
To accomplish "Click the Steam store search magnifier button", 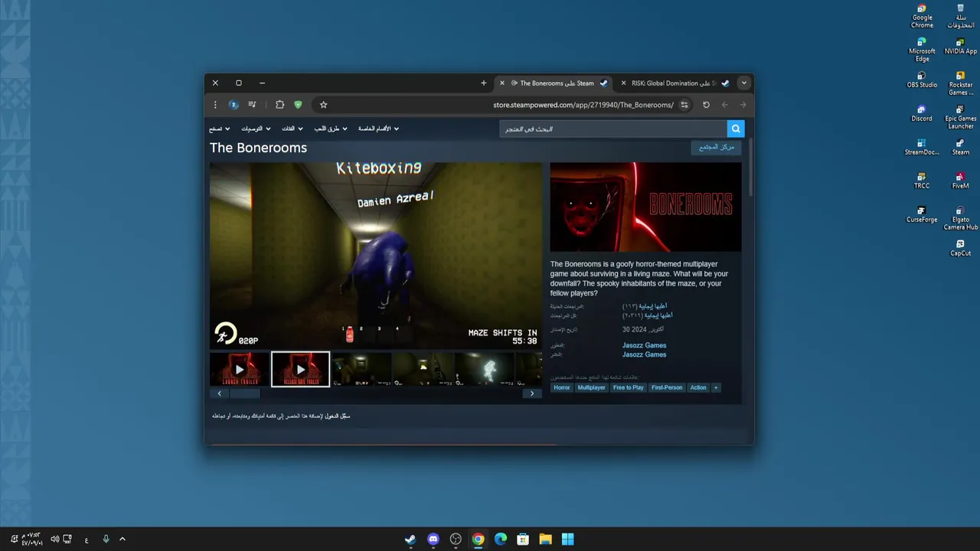I will coord(736,129).
